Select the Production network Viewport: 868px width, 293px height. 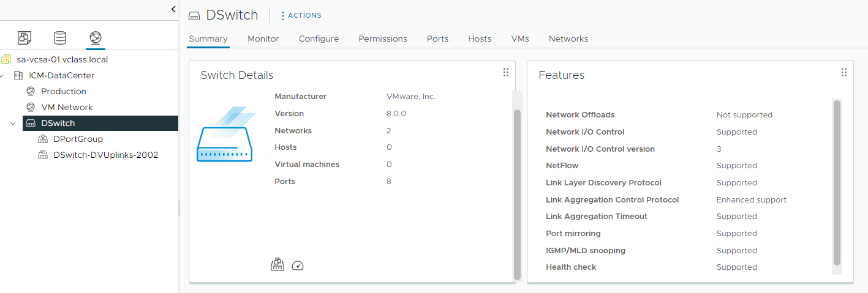pos(64,91)
